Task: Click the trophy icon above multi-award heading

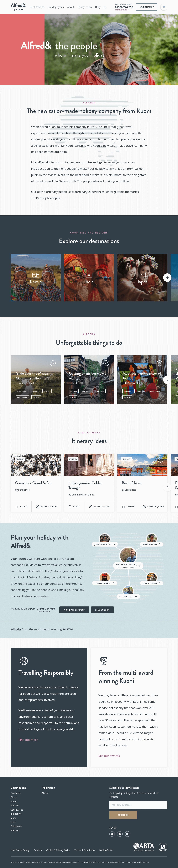Action: [104, 661]
